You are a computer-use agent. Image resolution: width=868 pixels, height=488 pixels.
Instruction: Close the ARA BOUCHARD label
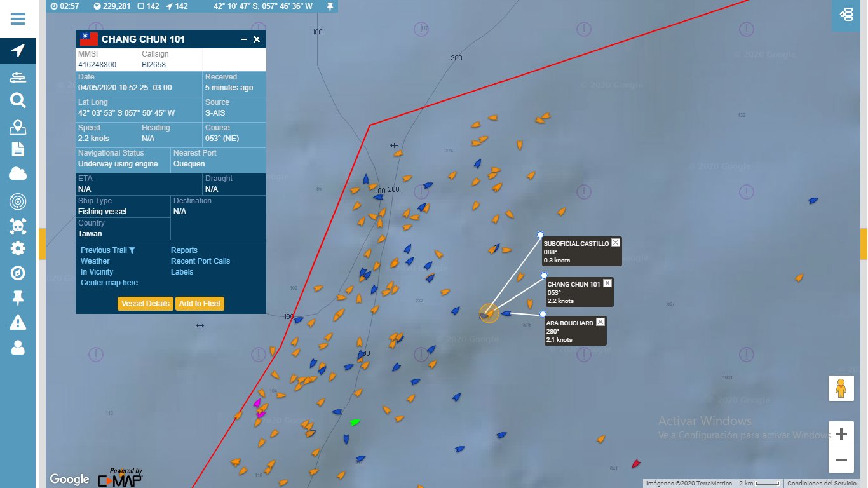tap(600, 322)
